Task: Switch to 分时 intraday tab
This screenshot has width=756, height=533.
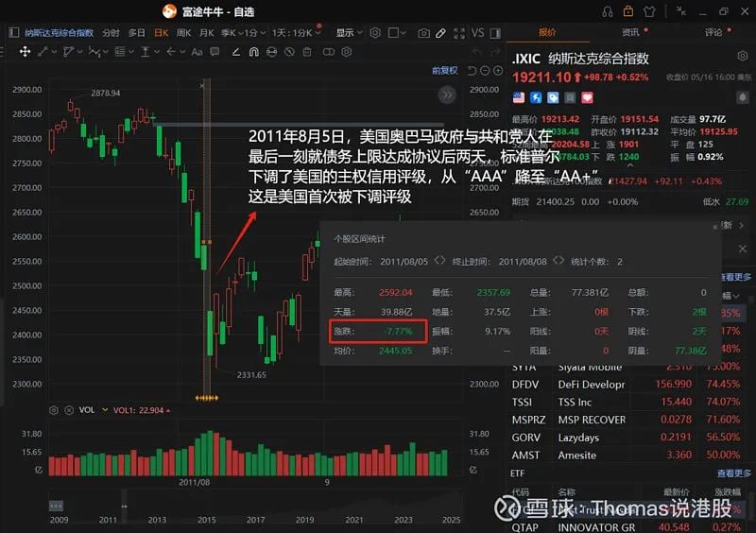Action: pos(111,33)
